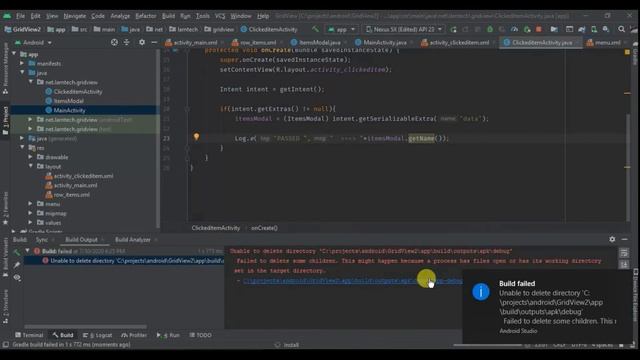Click the Gradle build failed status bar message
The image size is (640, 360).
[x=71, y=345]
